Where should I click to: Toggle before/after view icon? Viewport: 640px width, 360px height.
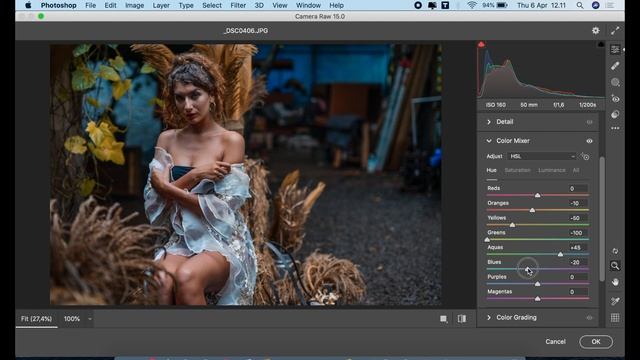click(462, 319)
